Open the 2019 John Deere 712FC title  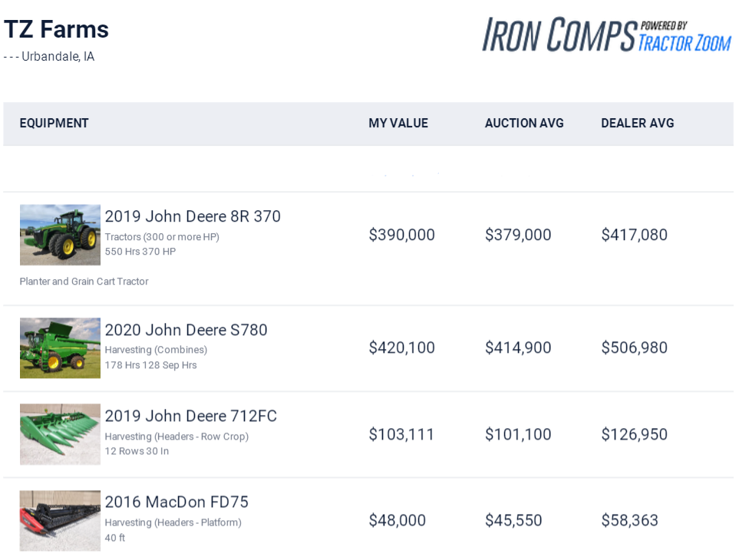coord(190,416)
